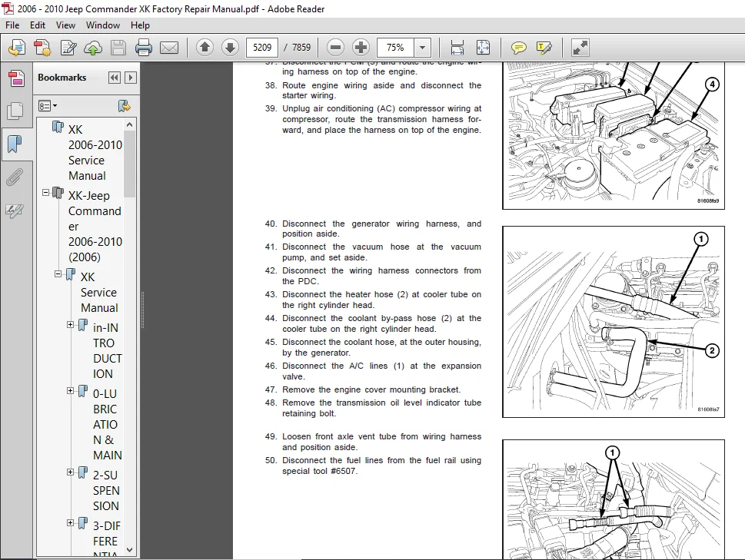745x560 pixels.
Task: Open the zoom level dropdown arrow
Action: click(x=422, y=48)
